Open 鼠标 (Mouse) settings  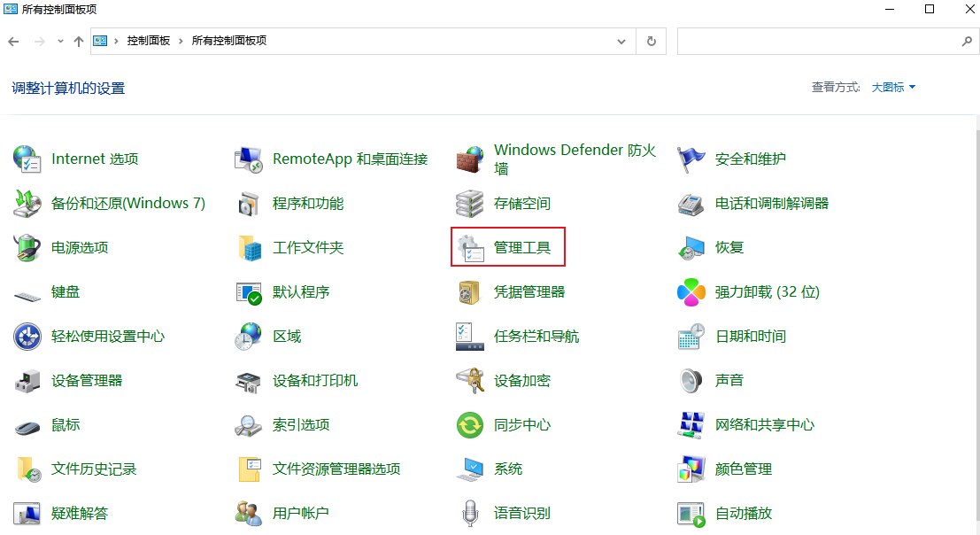click(65, 424)
